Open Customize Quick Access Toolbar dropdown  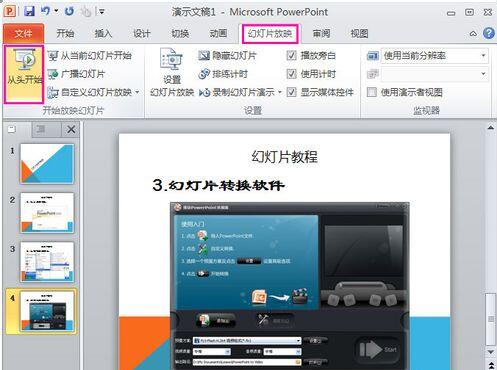point(101,12)
